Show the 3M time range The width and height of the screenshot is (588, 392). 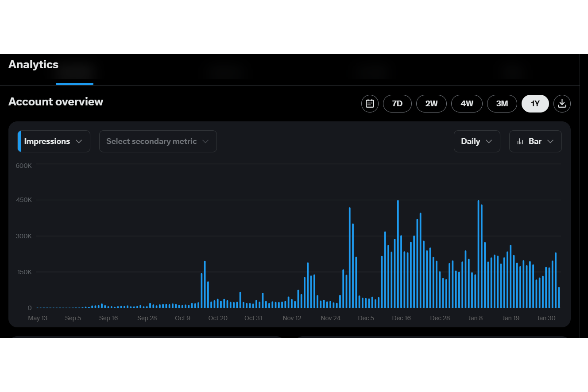[x=502, y=104]
